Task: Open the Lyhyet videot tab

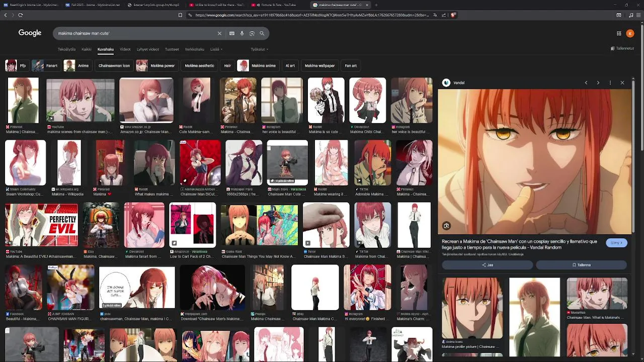Action: (148, 49)
